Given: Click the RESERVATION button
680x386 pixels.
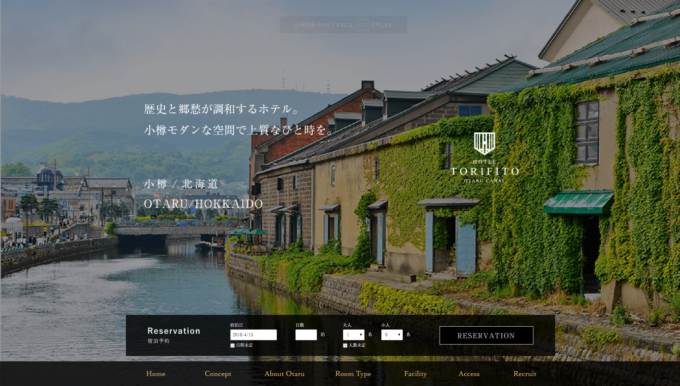Looking at the screenshot, I should click(486, 336).
